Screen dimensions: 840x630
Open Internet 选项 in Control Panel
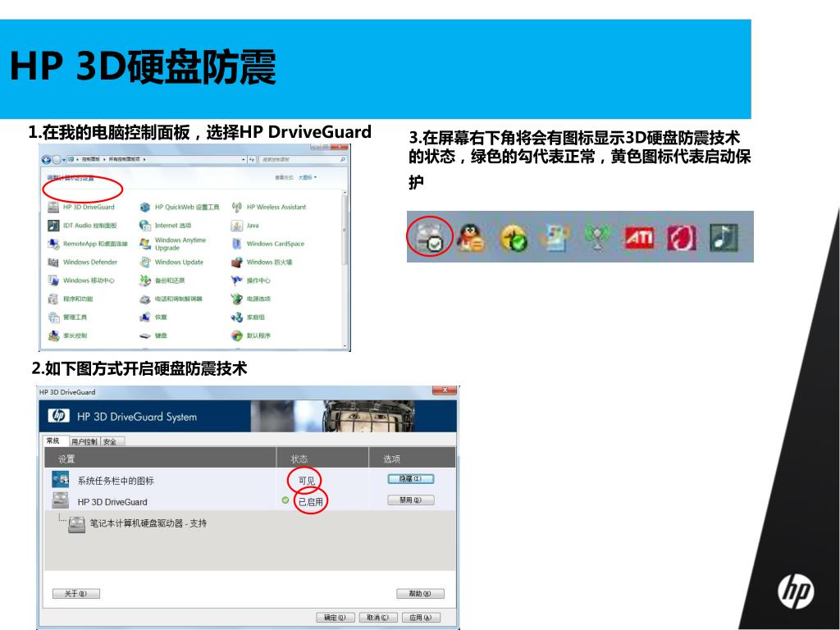[165, 226]
